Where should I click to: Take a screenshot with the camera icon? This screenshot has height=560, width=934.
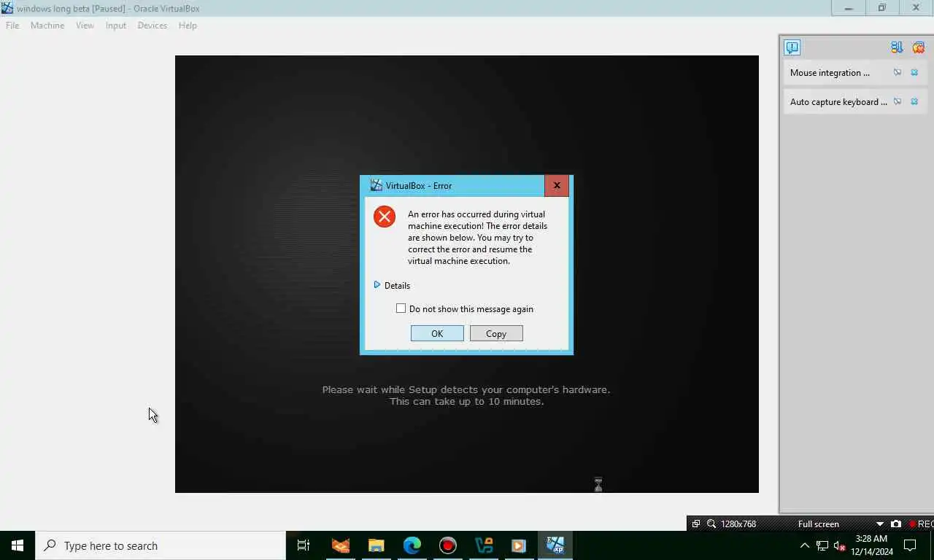point(896,524)
